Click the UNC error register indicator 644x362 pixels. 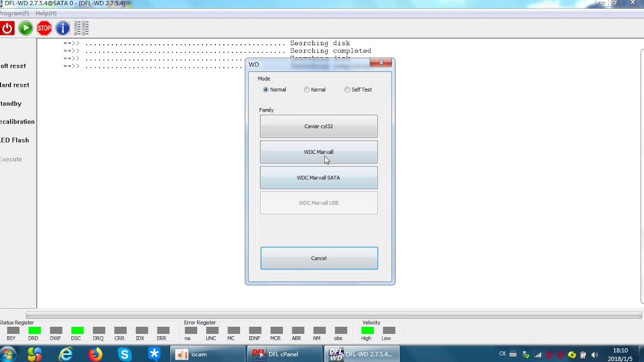pyautogui.click(x=212, y=330)
